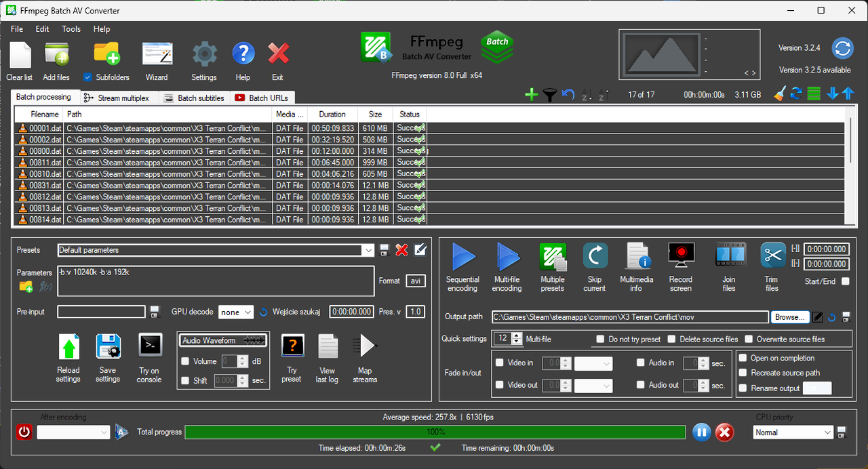Click Try on console icon
The height and width of the screenshot is (469, 868).
point(150,345)
